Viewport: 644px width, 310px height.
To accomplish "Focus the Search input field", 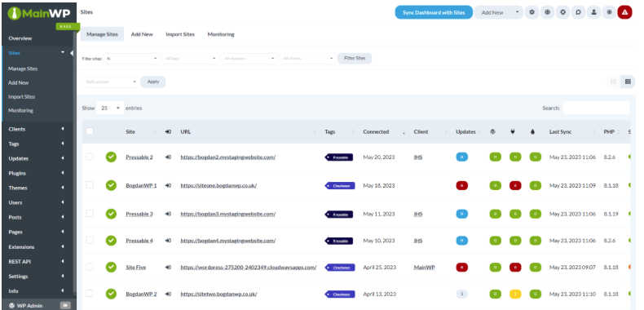I will point(596,108).
